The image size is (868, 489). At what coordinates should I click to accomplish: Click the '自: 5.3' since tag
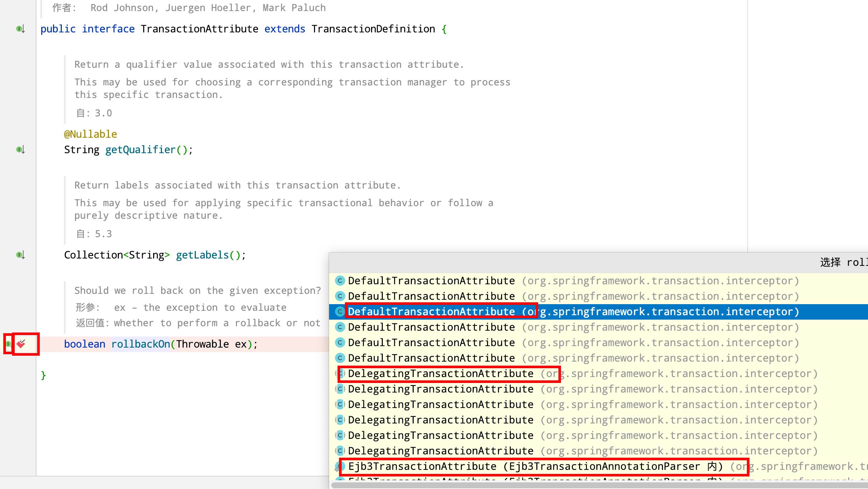(x=94, y=234)
